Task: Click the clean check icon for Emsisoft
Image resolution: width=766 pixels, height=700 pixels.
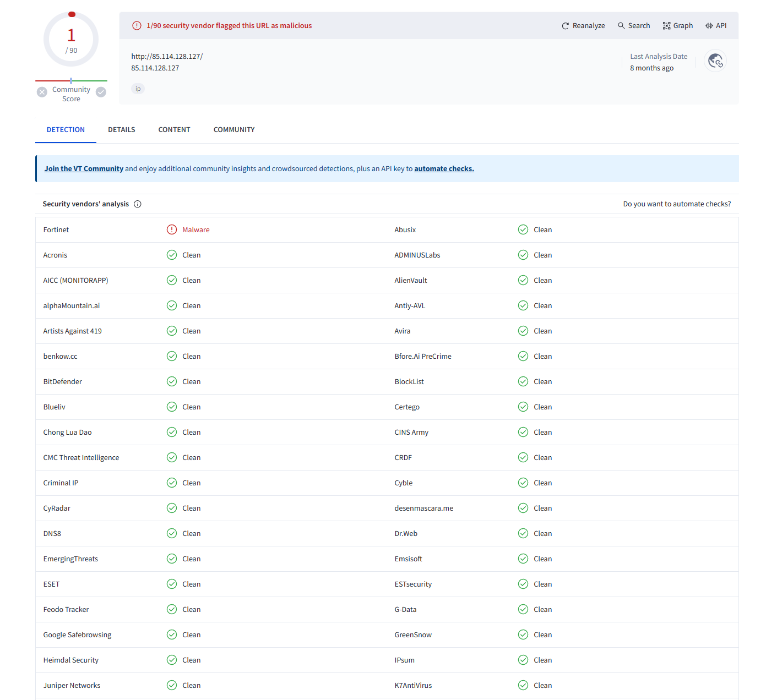Action: pyautogui.click(x=523, y=559)
